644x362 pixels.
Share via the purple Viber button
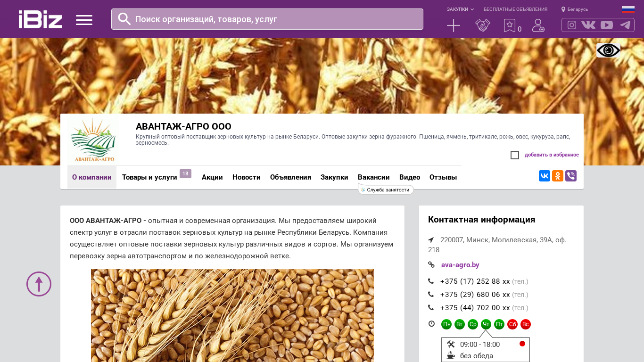(571, 176)
